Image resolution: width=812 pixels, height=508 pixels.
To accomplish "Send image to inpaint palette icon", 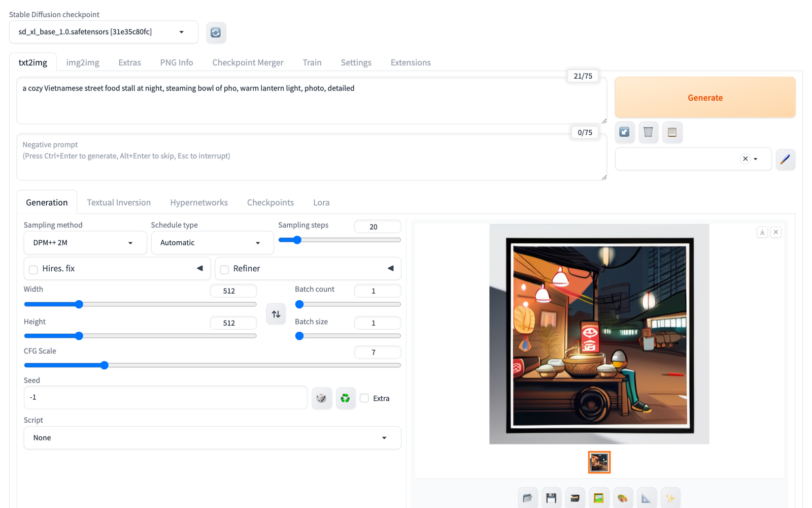I will (x=623, y=498).
